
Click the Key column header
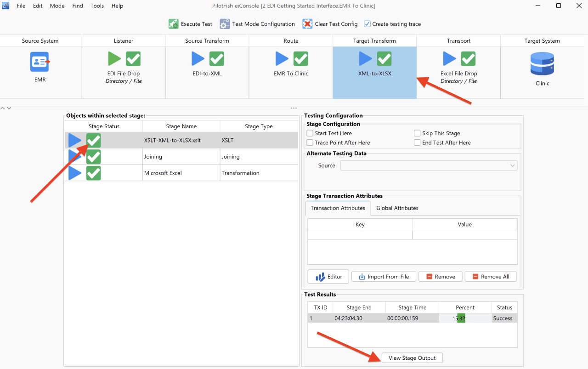click(360, 224)
